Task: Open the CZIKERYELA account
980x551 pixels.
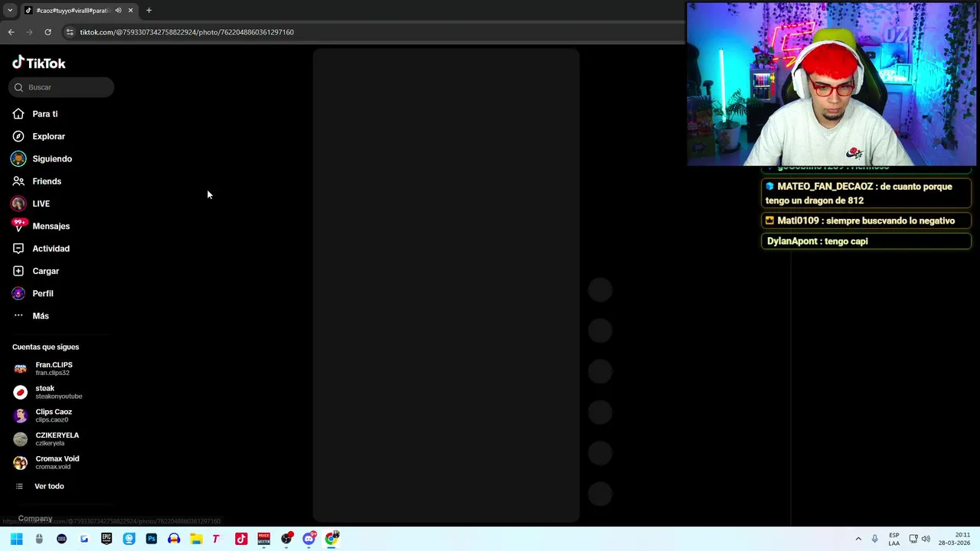Action: point(47,439)
